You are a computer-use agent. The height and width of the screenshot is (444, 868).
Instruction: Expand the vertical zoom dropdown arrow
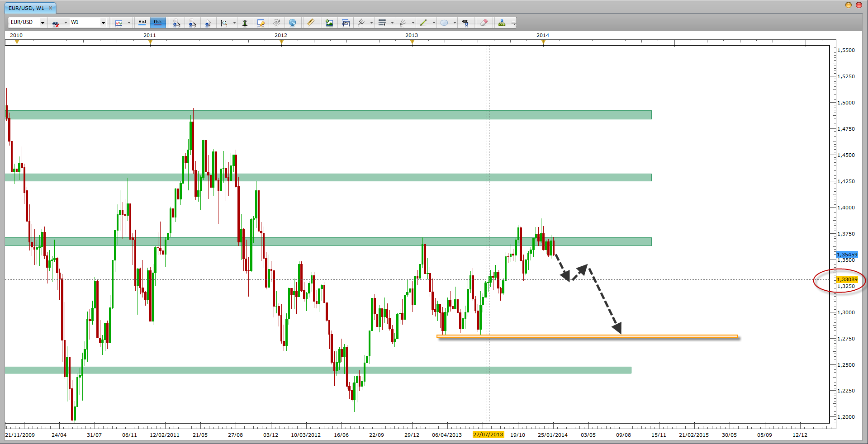point(234,23)
